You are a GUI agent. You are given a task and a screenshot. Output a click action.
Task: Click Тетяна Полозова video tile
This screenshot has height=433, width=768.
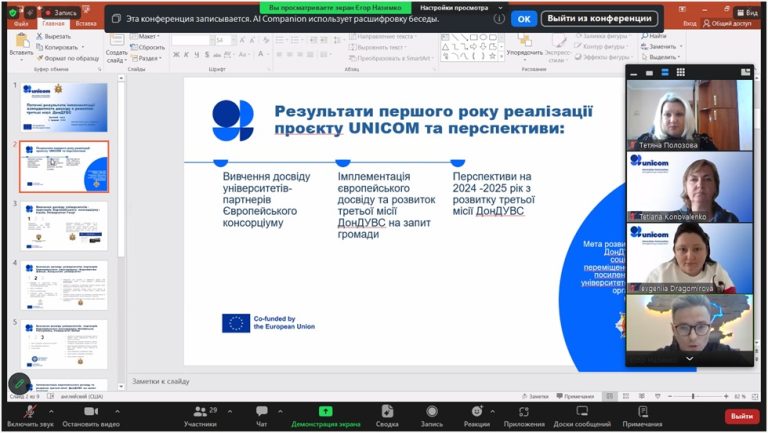tap(690, 115)
